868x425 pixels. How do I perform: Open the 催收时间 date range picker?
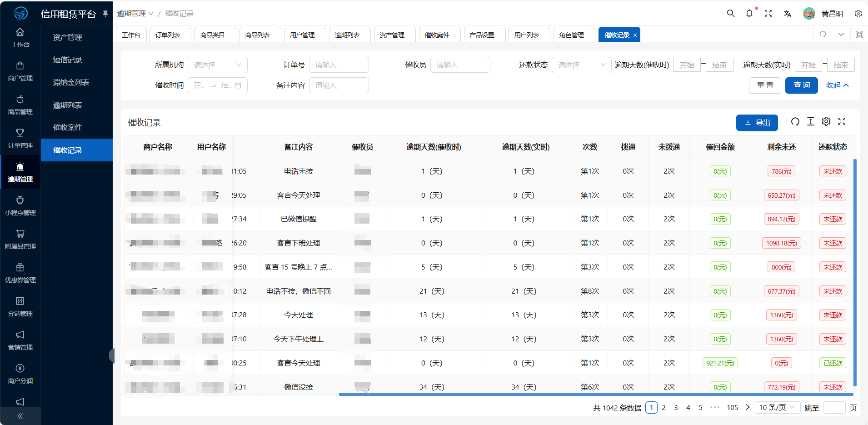[x=218, y=85]
